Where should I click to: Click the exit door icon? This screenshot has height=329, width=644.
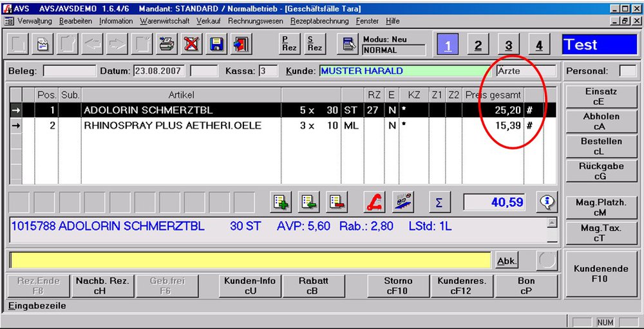click(x=241, y=44)
